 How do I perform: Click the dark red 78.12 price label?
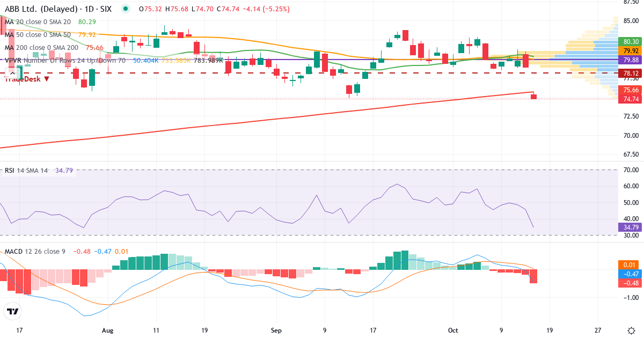pos(631,73)
